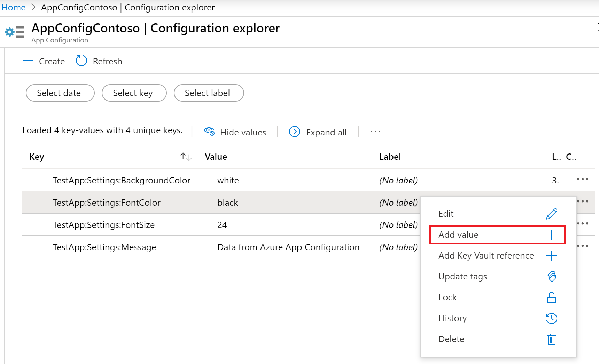The image size is (599, 364).
Task: Open toolbar overflow ellipsis next to Expand all
Action: click(375, 132)
